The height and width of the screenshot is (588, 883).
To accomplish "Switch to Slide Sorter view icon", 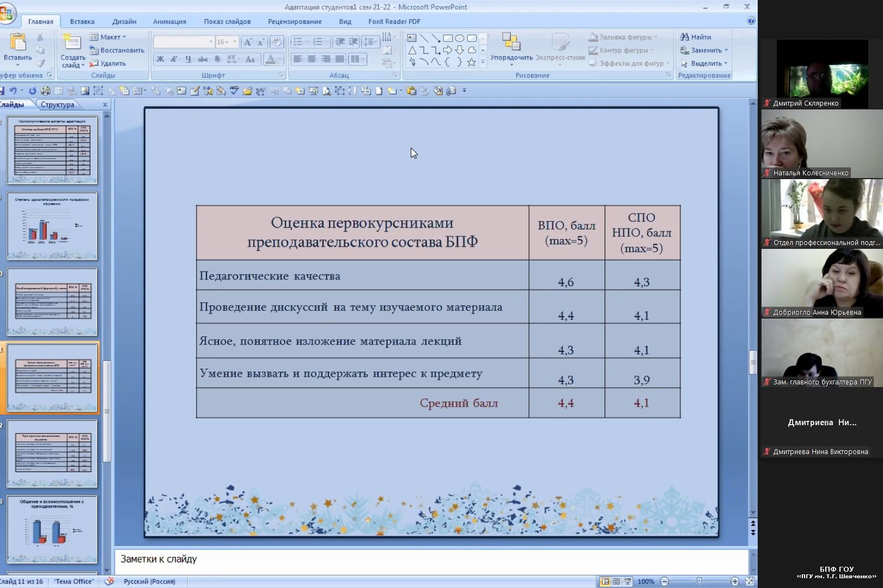I will pos(616,581).
